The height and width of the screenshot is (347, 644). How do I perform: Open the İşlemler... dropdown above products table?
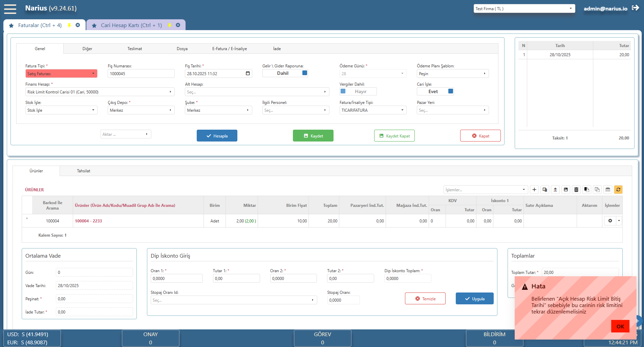point(486,190)
